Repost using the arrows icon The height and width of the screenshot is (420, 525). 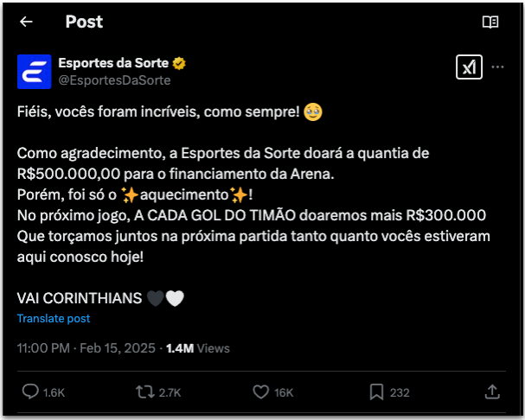(x=144, y=391)
